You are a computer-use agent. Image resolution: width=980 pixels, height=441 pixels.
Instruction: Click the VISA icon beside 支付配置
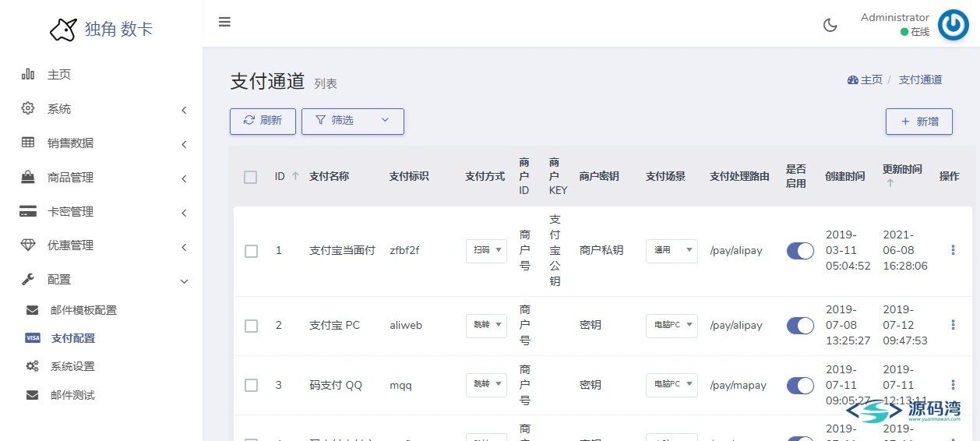pos(32,338)
